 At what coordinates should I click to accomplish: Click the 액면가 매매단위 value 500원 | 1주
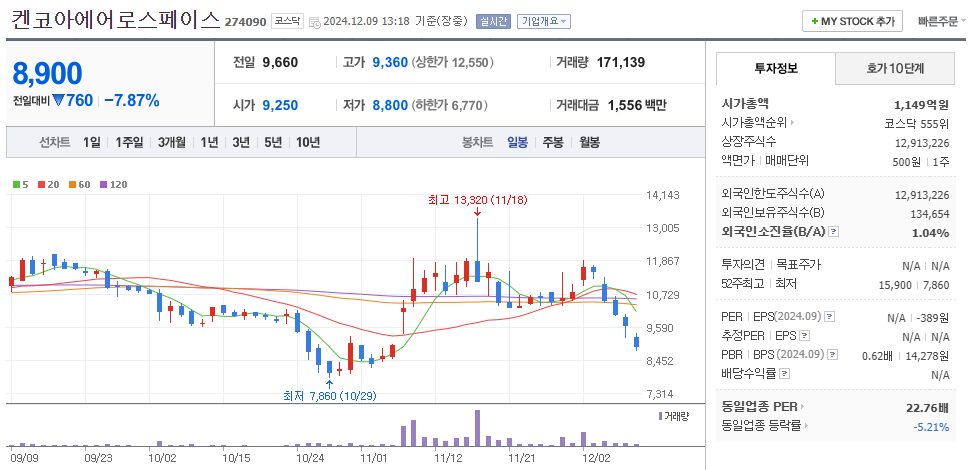click(923, 161)
